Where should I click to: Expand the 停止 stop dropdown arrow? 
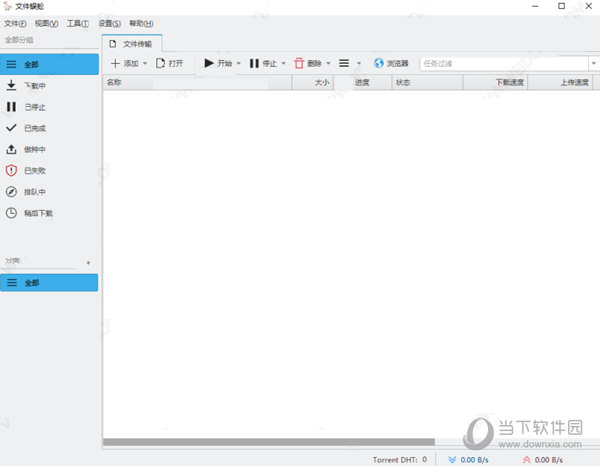coord(283,63)
